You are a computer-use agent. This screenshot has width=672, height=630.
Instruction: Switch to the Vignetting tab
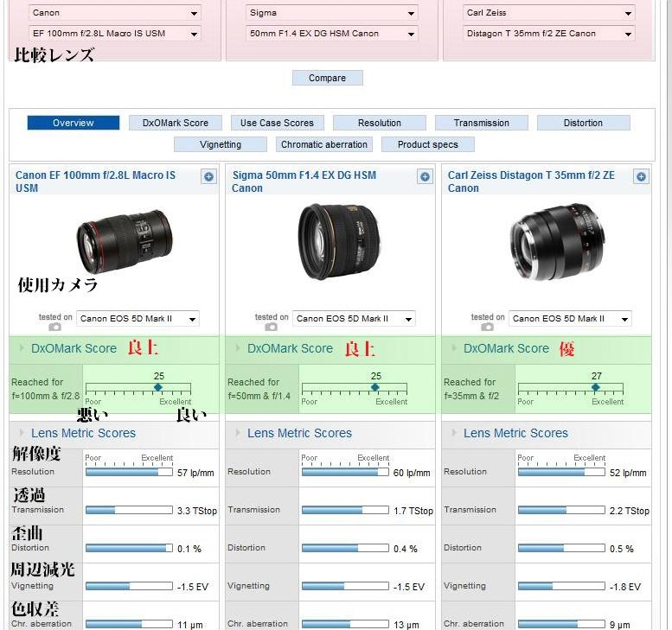(221, 144)
